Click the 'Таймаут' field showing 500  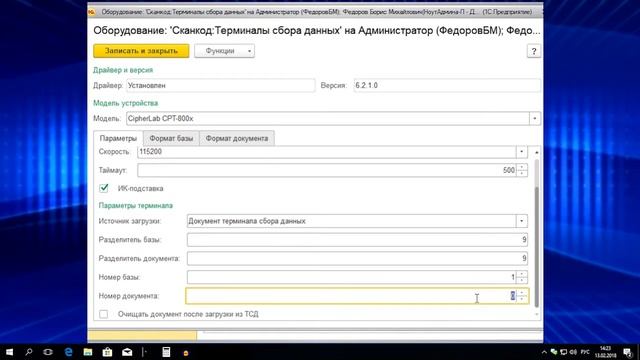click(327, 170)
